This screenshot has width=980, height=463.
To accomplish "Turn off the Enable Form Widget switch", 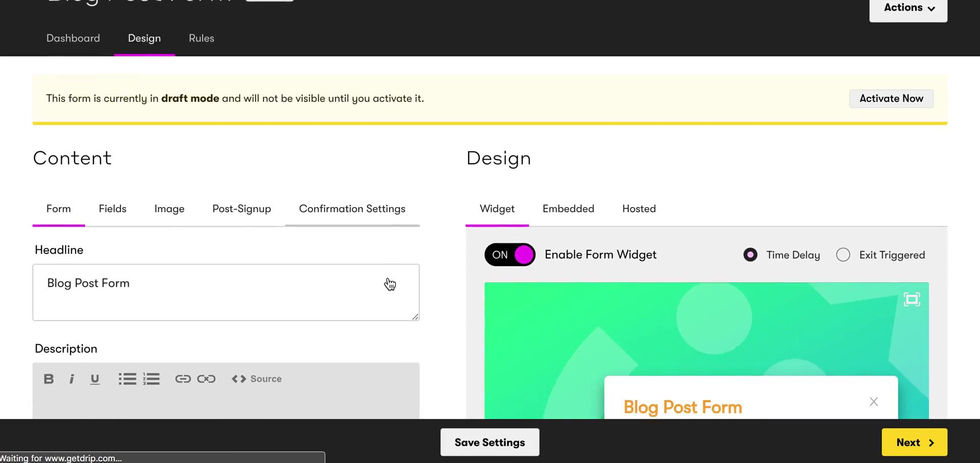I will [510, 255].
